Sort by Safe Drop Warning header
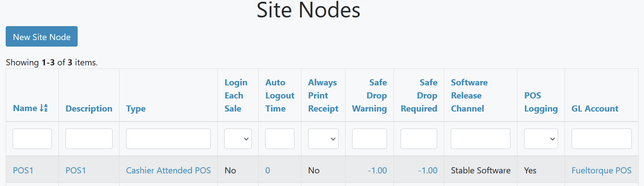This screenshot has height=186, width=644. [x=370, y=95]
